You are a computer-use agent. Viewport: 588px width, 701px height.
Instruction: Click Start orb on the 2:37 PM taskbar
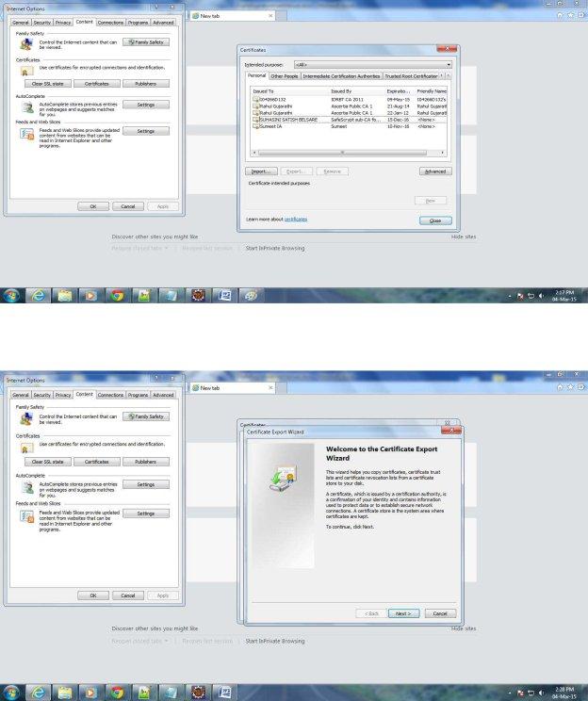tap(11, 296)
